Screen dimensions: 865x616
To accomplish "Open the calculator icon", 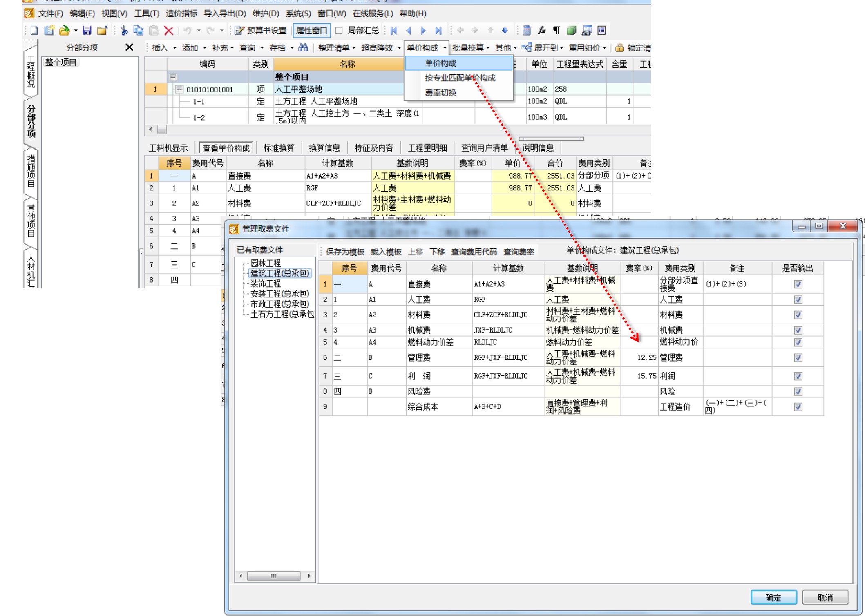I will pos(527,30).
